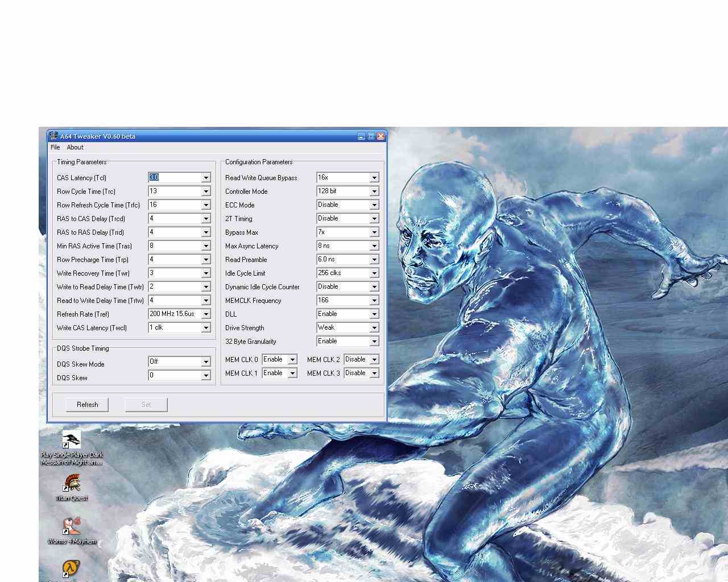The width and height of the screenshot is (728, 582).
Task: Expand the Dynamic Idle Cycle Counter dropdown
Action: (374, 287)
